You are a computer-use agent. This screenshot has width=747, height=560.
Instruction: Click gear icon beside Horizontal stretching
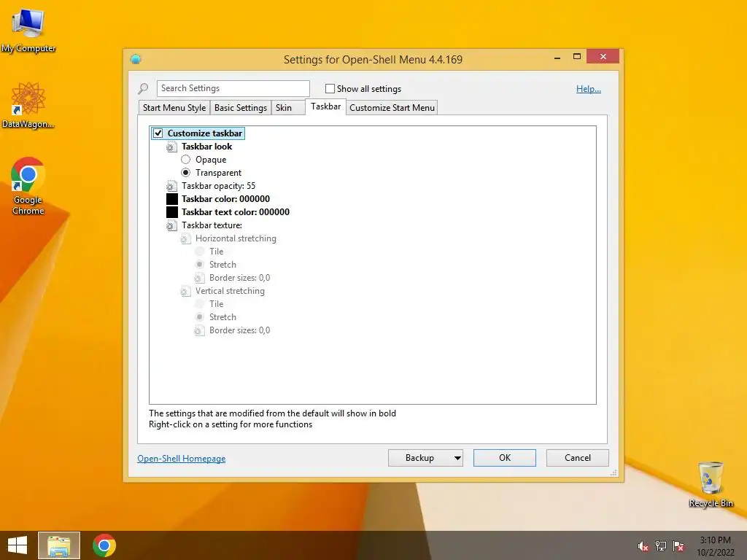185,238
